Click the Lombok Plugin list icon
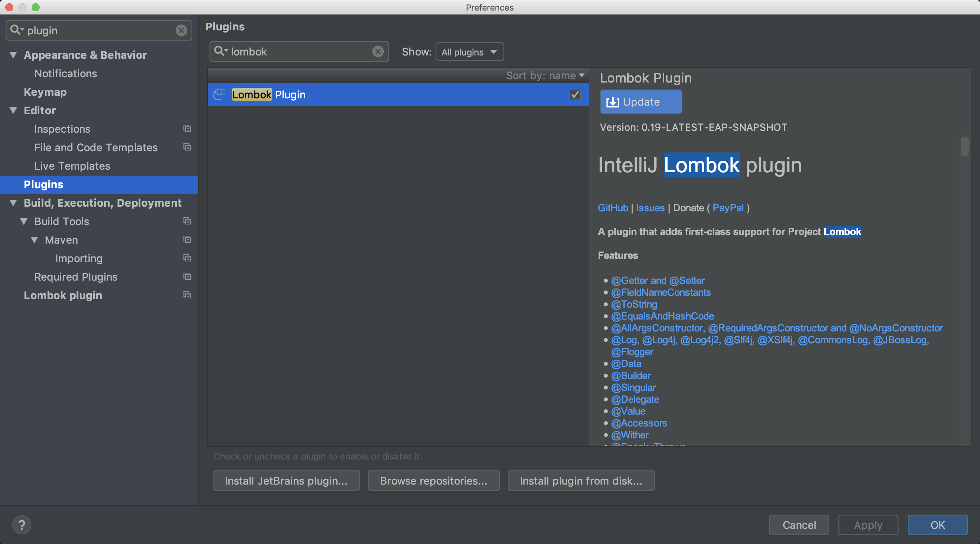 pos(219,94)
